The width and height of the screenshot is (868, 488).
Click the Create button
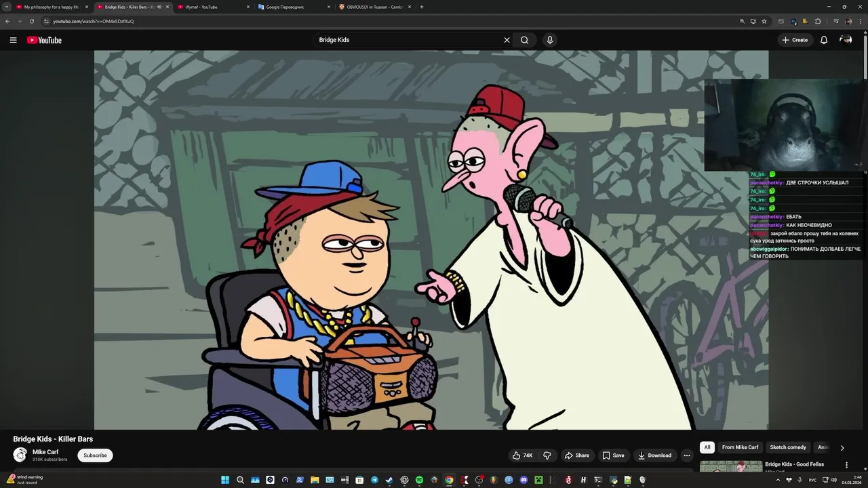[795, 40]
